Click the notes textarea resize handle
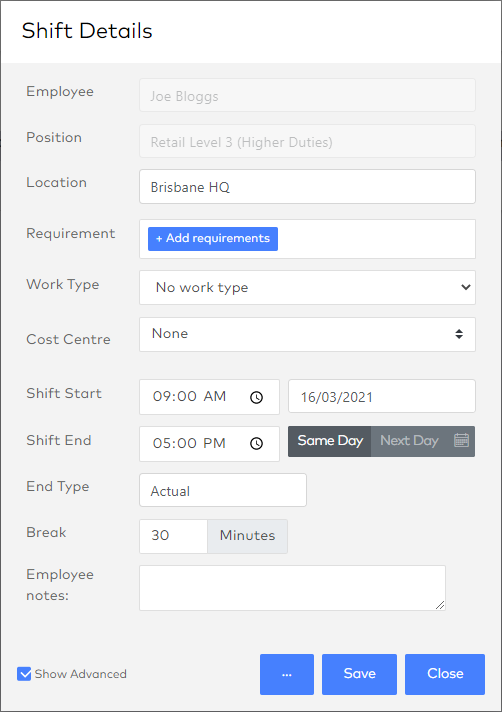Screen dimensions: 502x712 coord(440,604)
